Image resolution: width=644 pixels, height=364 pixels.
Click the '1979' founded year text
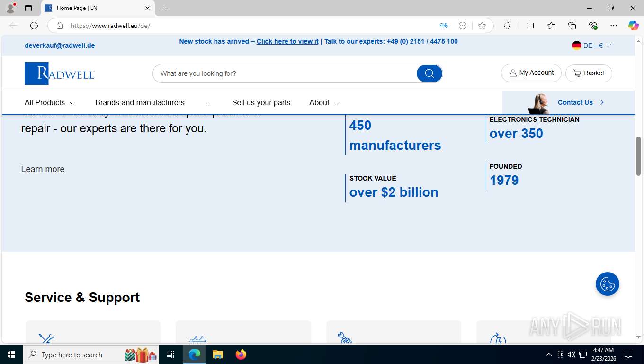(x=504, y=180)
